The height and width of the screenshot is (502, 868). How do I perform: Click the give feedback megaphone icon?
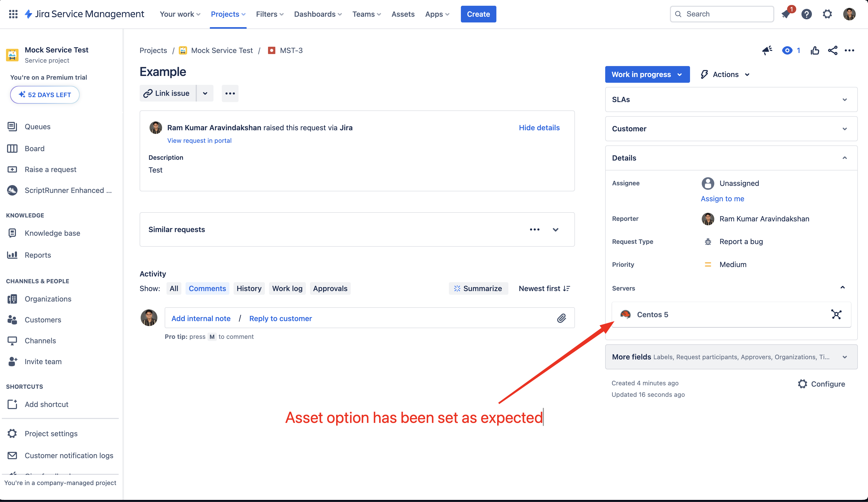coord(767,51)
